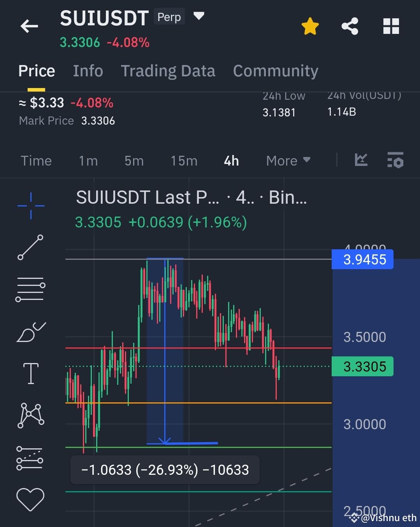This screenshot has height=527, width=420.
Task: Navigate back with the arrow icon
Action: 28,26
